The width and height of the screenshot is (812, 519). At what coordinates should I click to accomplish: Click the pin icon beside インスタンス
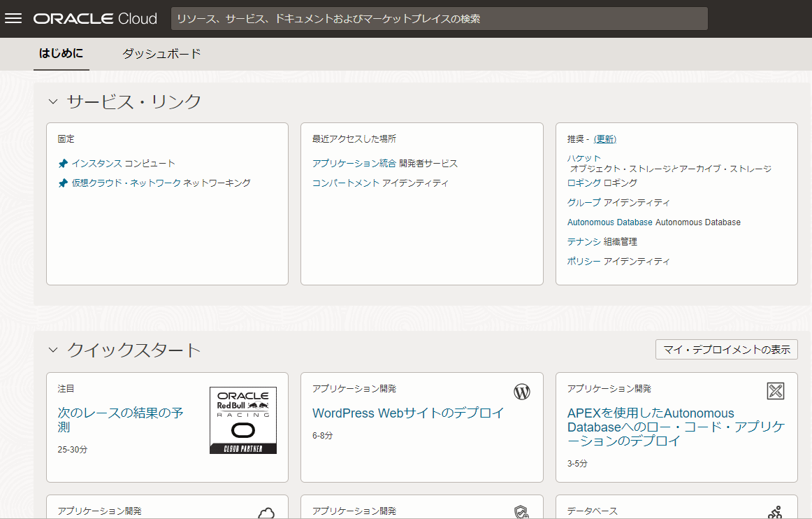[63, 164]
